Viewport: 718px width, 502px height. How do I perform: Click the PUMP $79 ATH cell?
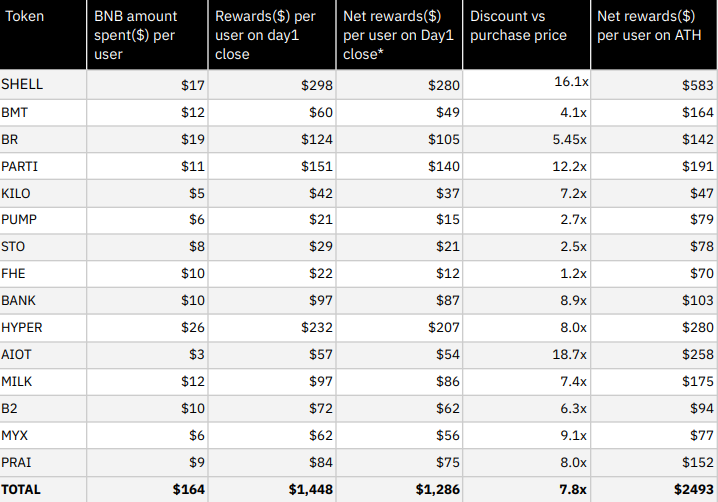coord(654,220)
